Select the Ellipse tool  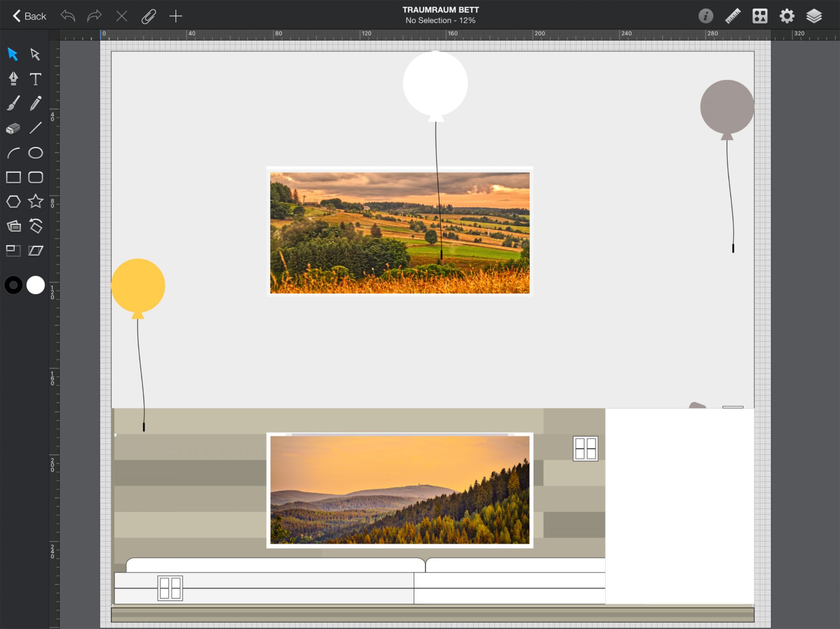[x=35, y=153]
